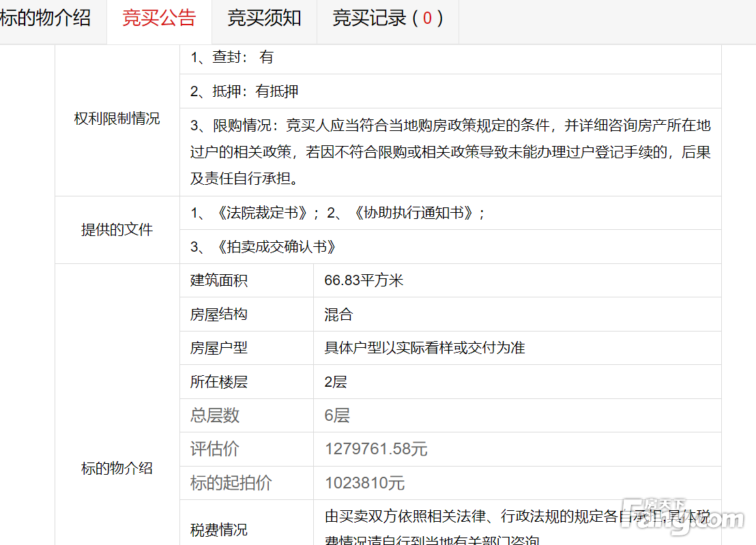This screenshot has height=545, width=756.
Task: Click the 评估价 value 1279761.58元
Action: [376, 449]
